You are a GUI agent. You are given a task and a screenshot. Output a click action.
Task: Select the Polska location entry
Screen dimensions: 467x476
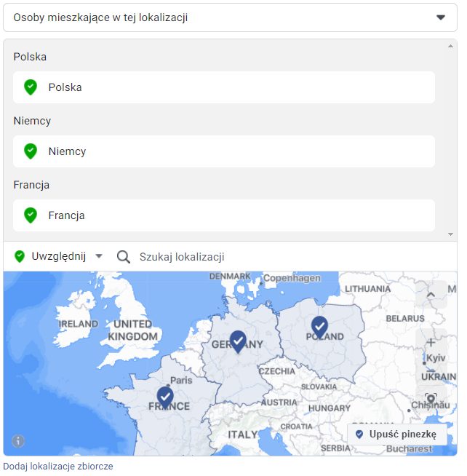coord(224,87)
